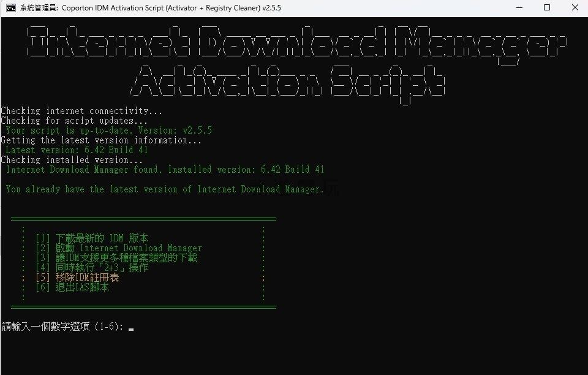Click menu option [2] 啟動 Internet Download Manager
The height and width of the screenshot is (375, 588).
click(x=118, y=248)
